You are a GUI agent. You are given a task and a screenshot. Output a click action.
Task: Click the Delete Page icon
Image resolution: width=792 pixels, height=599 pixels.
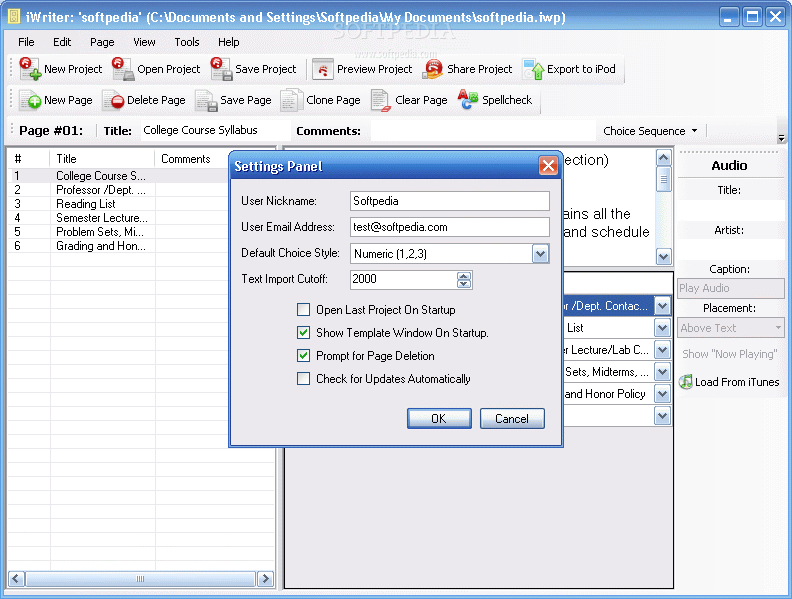pyautogui.click(x=114, y=100)
